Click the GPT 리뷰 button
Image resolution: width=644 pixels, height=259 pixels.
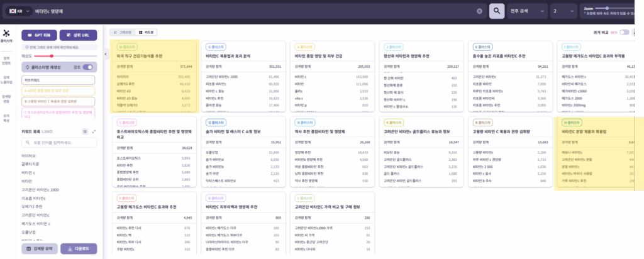coord(39,36)
